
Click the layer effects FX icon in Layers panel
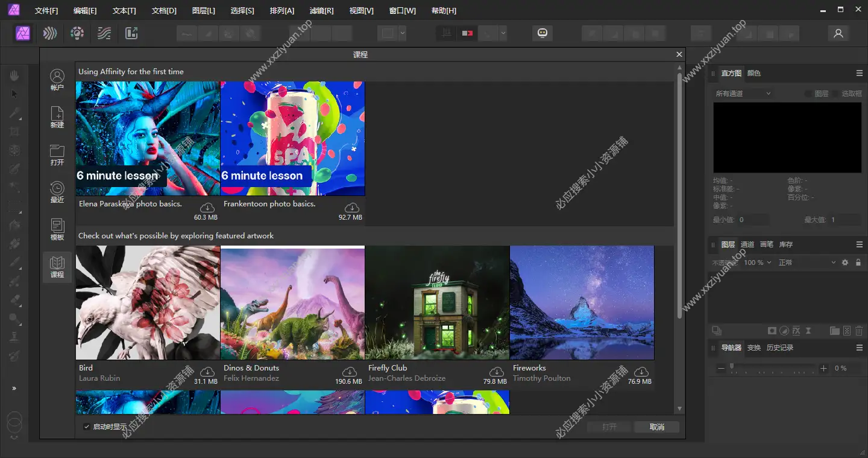point(796,330)
